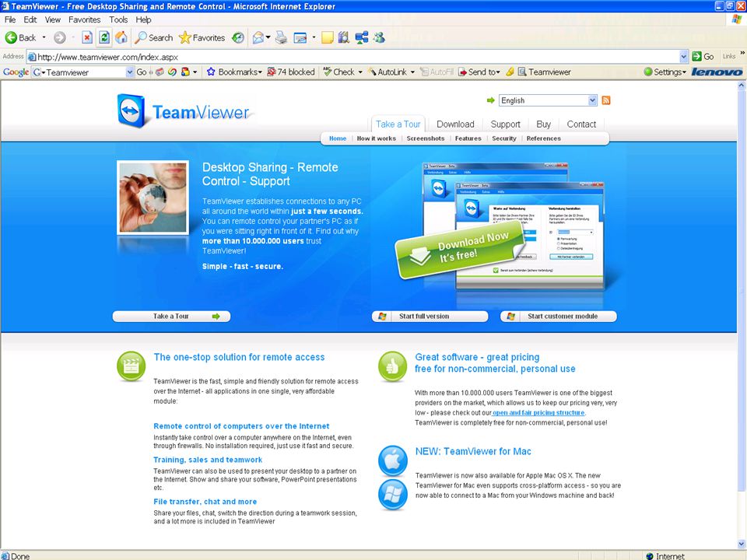Open the Send to dropdown
This screenshot has width=747, height=560.
[479, 72]
